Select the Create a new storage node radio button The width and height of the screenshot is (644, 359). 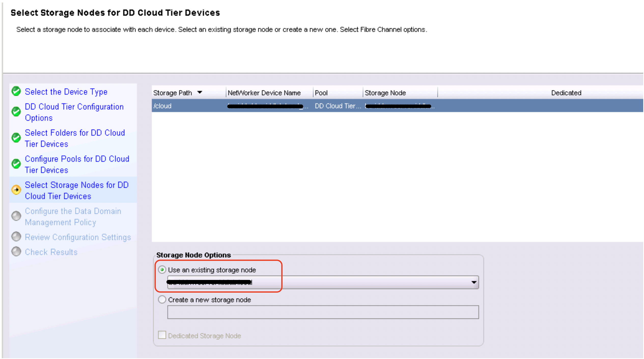[x=162, y=300]
